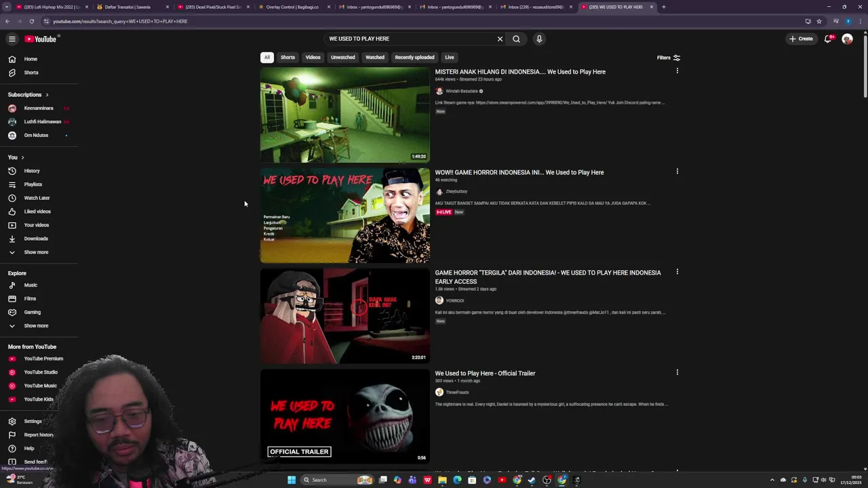The width and height of the screenshot is (868, 488).
Task: Open the search Filters panel
Action: click(x=669, y=58)
